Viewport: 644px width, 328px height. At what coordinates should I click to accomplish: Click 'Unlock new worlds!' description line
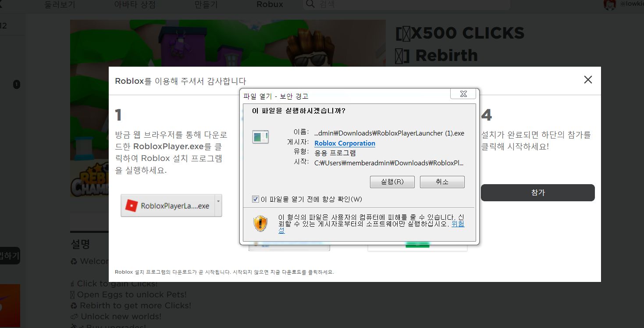point(116,317)
